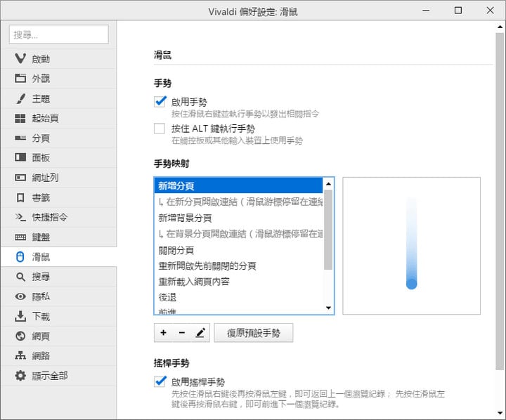This screenshot has width=506, height=420.
Task: Click the 復原預設手勢 button
Action: pos(254,333)
